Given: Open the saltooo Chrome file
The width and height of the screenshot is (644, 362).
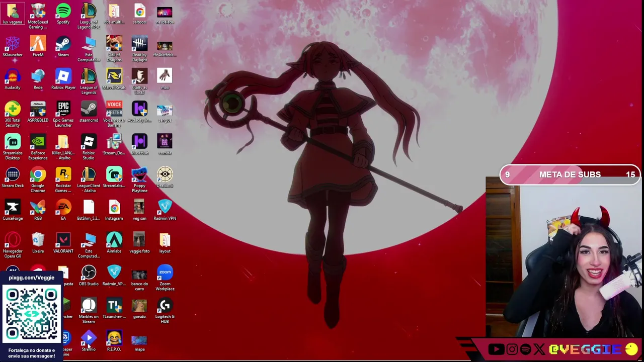Looking at the screenshot, I should [x=139, y=14].
